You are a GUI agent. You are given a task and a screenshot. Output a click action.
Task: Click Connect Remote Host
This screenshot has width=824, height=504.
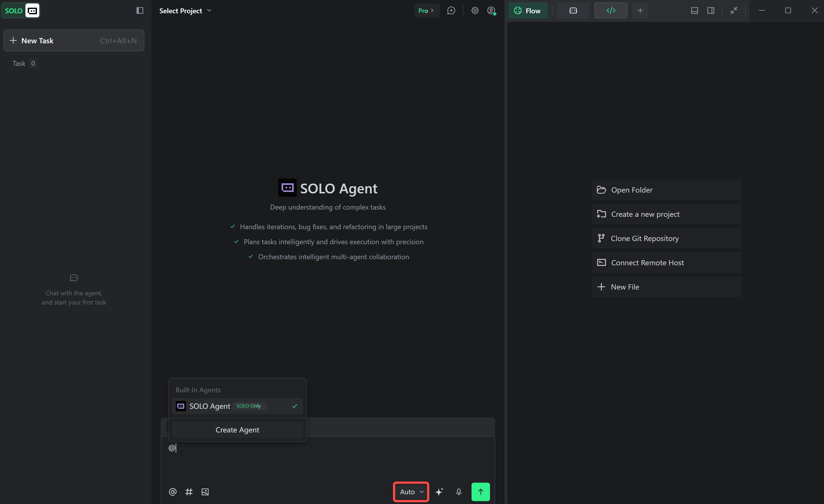(x=667, y=263)
